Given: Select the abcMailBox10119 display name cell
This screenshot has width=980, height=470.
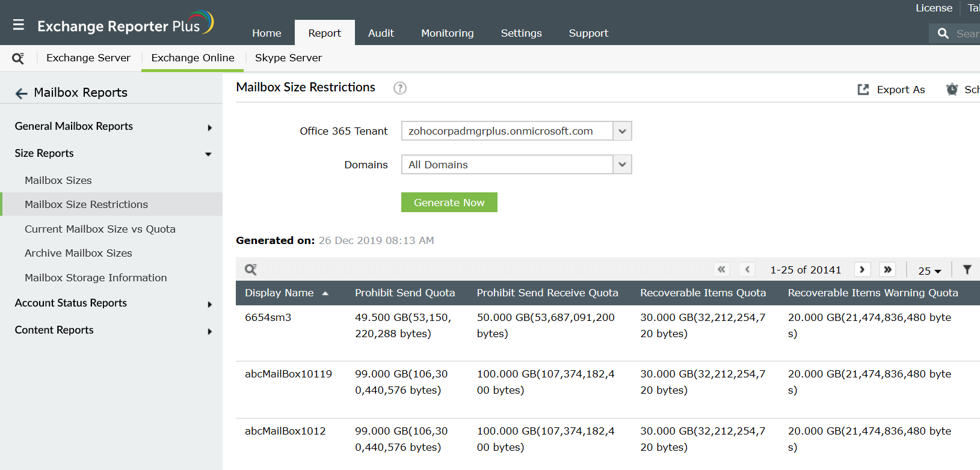Looking at the screenshot, I should (288, 374).
